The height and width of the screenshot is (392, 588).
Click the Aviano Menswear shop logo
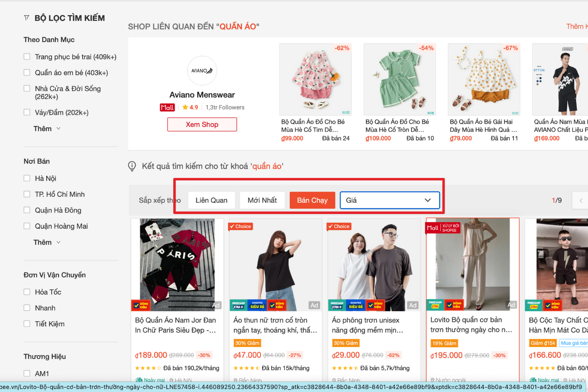pyautogui.click(x=202, y=71)
